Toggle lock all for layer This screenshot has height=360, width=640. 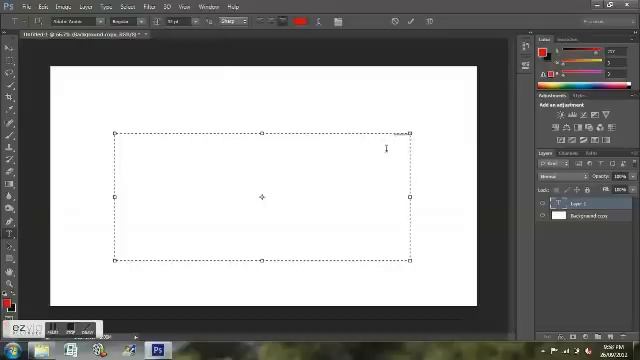click(x=587, y=190)
